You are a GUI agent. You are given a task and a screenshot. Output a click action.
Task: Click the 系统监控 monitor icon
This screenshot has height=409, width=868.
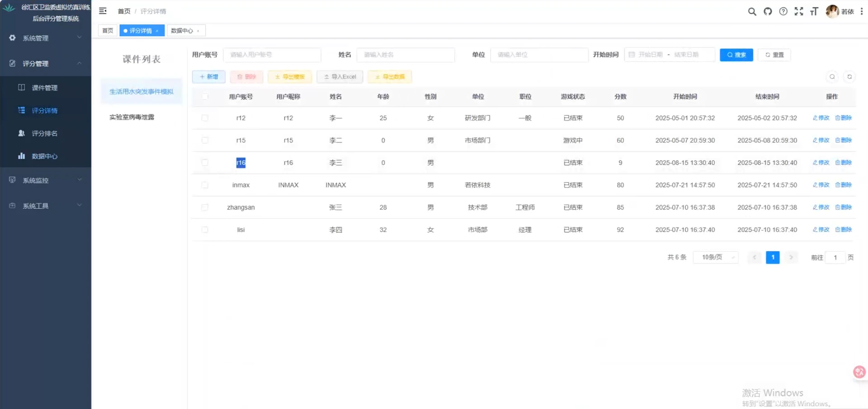point(12,180)
